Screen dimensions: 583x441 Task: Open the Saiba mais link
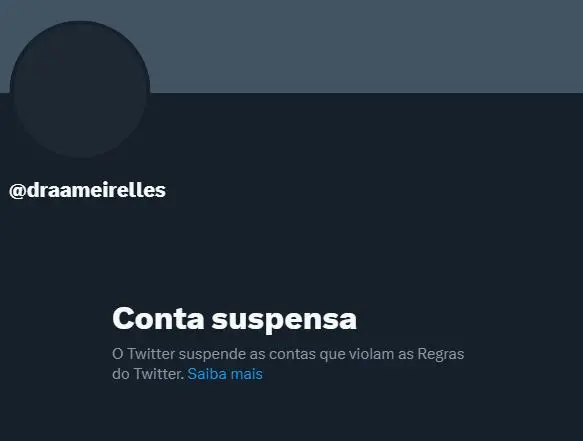(225, 374)
